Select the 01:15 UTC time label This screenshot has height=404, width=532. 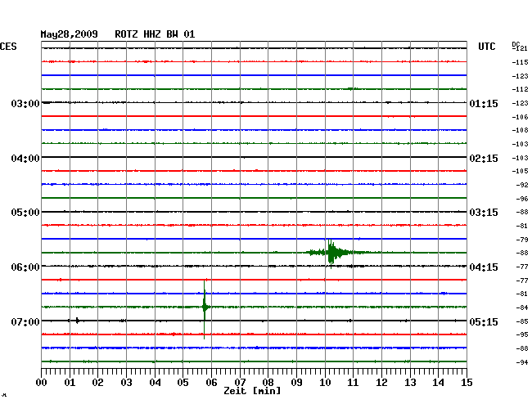[484, 103]
